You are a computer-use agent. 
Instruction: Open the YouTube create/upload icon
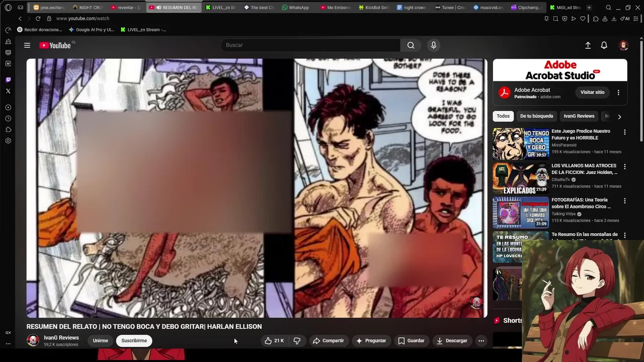coord(588,45)
